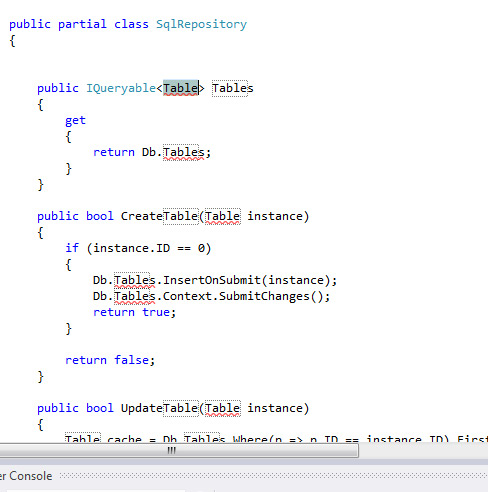Click the 'false' keyword in return false
This screenshot has width=488, height=492.
(x=132, y=360)
